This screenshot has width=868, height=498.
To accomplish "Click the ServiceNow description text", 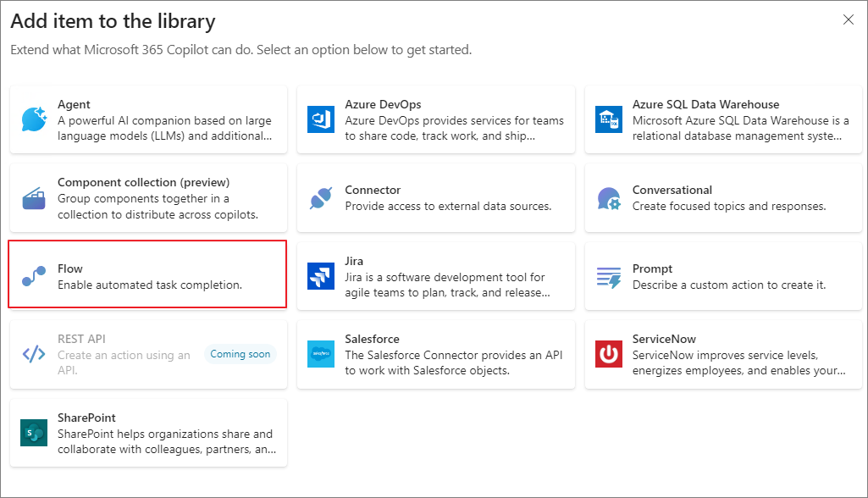I will tap(739, 362).
